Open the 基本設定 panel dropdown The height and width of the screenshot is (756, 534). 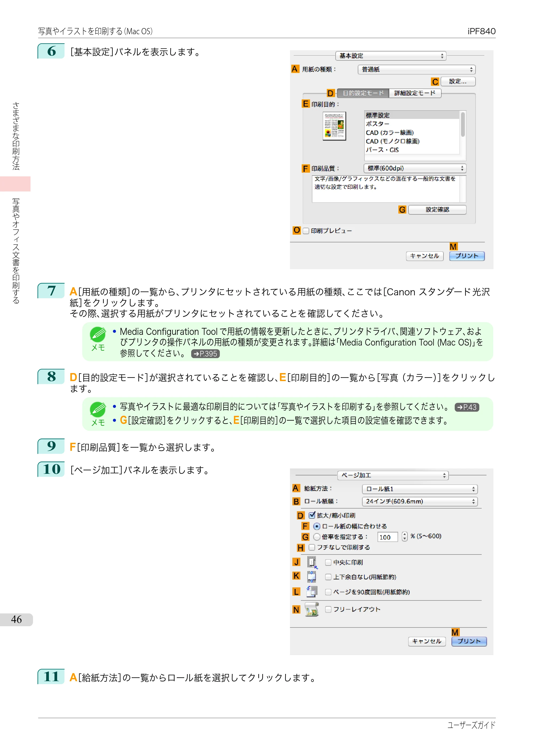391,56
